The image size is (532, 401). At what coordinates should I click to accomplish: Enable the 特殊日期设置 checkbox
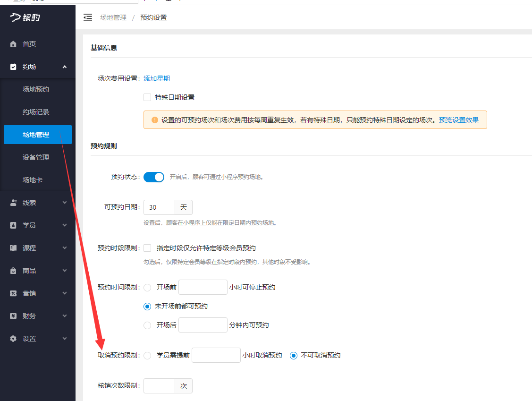pyautogui.click(x=147, y=97)
